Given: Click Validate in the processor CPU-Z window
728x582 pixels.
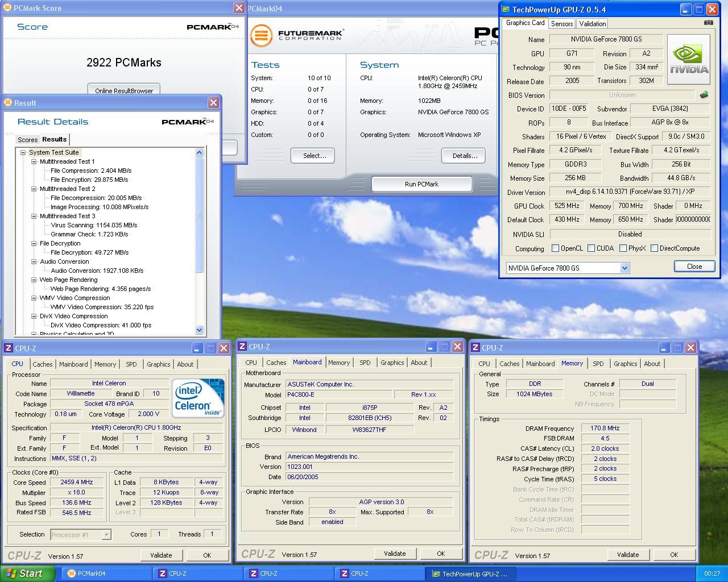Looking at the screenshot, I should (161, 555).
